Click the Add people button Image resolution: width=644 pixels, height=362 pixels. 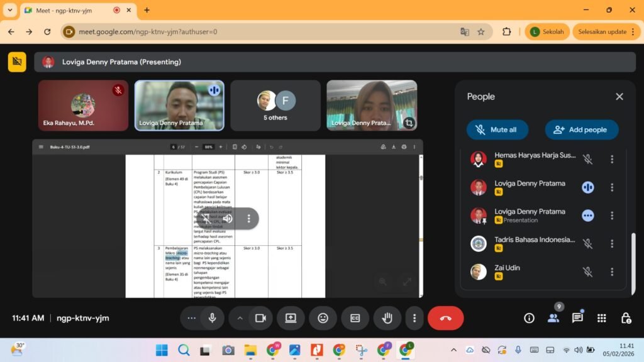pyautogui.click(x=581, y=129)
